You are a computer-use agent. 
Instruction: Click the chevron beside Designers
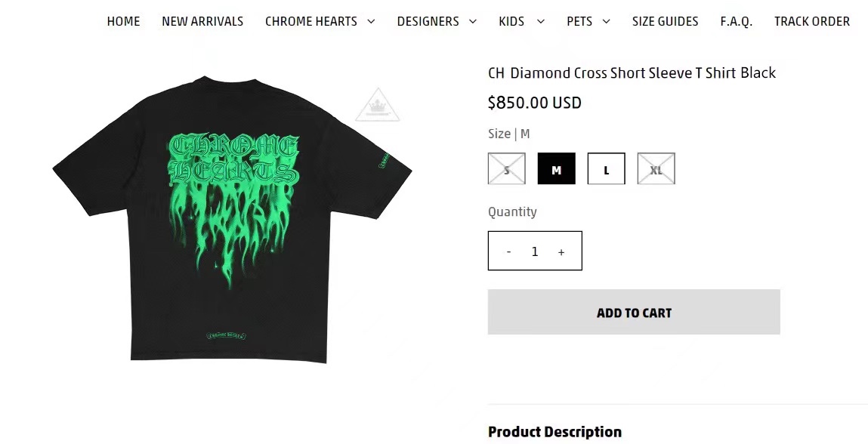[x=473, y=22]
